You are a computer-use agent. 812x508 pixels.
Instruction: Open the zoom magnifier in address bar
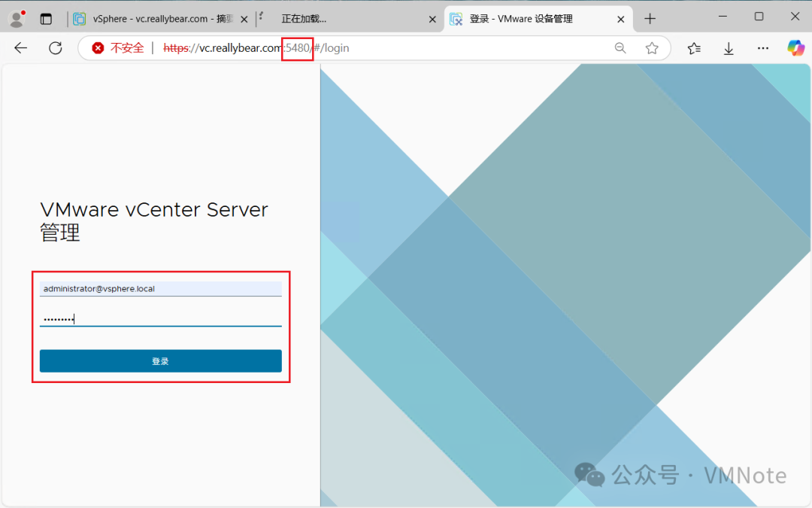pyautogui.click(x=620, y=48)
